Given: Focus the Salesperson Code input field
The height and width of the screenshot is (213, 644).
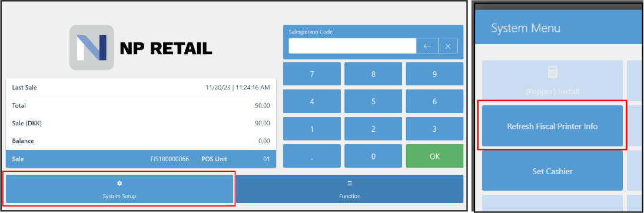Looking at the screenshot, I should click(353, 46).
